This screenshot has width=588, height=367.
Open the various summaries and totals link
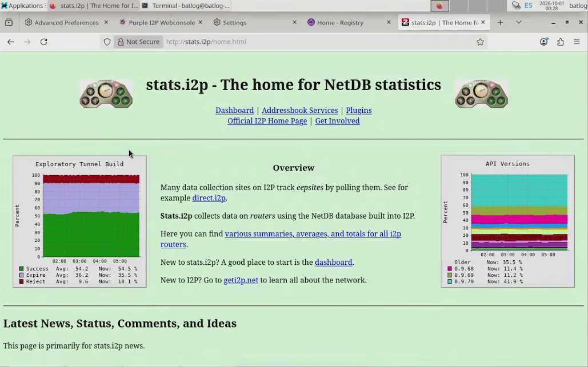pyautogui.click(x=313, y=234)
